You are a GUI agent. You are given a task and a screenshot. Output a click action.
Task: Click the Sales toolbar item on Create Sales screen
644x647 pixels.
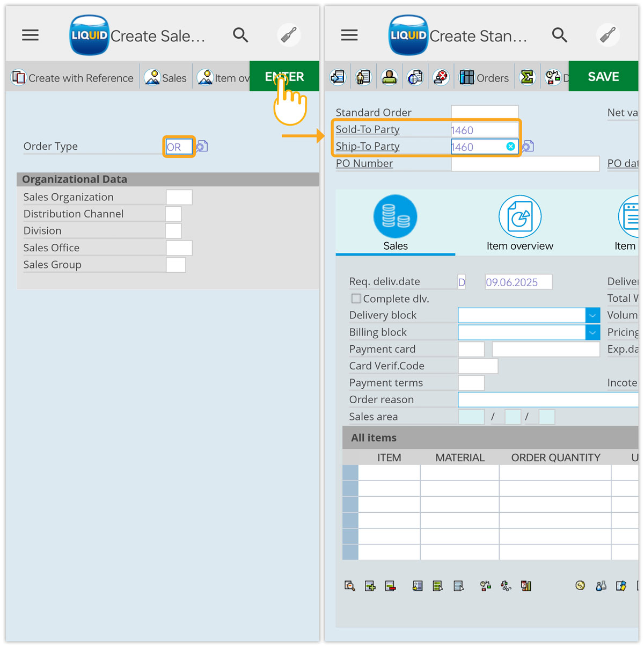tap(166, 78)
